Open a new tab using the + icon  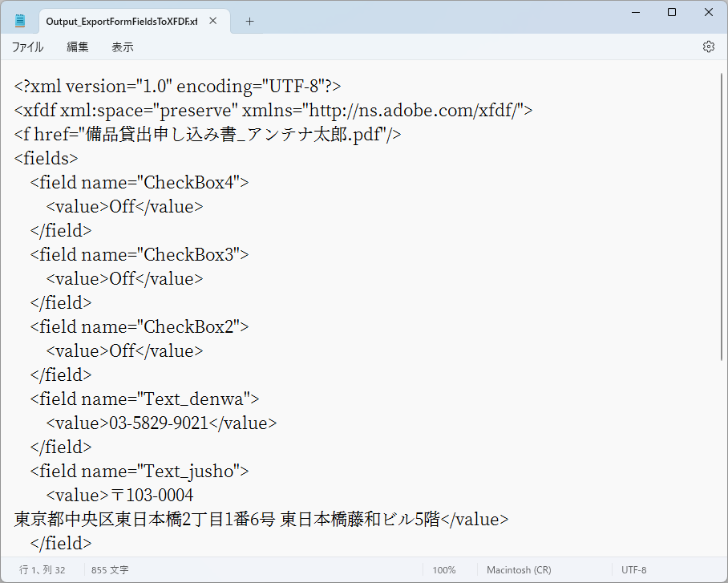point(249,21)
